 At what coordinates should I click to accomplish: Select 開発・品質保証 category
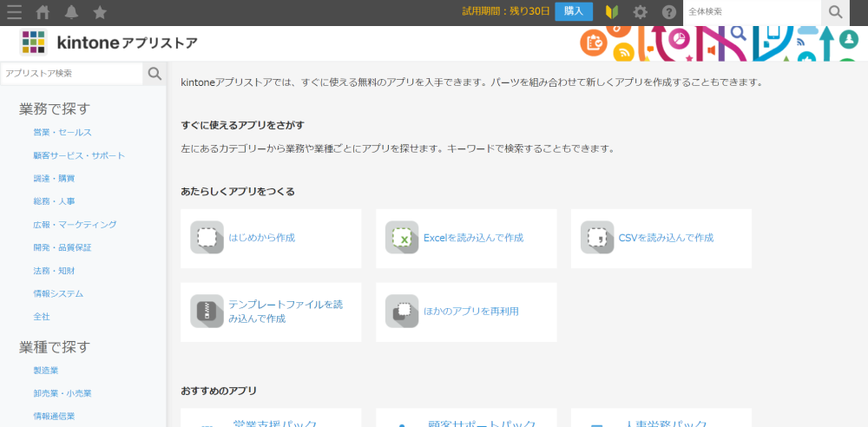click(x=62, y=247)
